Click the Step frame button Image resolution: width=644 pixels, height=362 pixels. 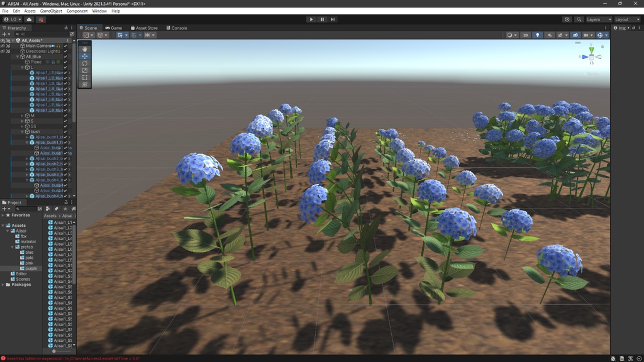pos(333,19)
